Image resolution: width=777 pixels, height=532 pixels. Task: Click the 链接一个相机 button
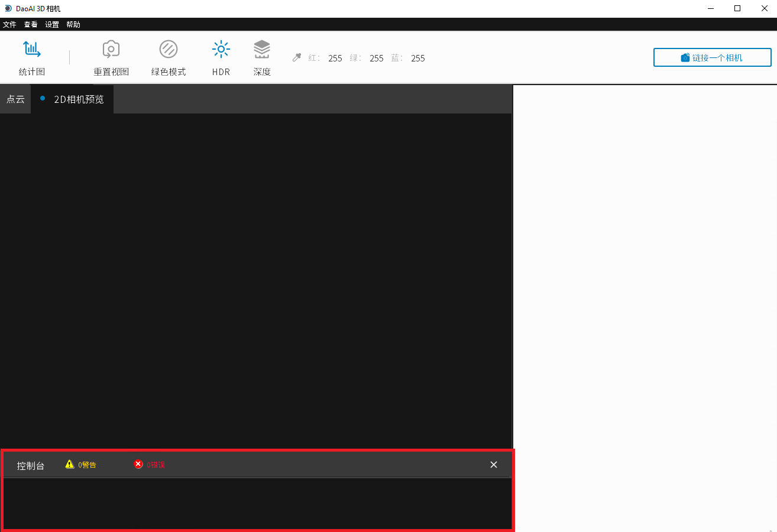tap(712, 57)
